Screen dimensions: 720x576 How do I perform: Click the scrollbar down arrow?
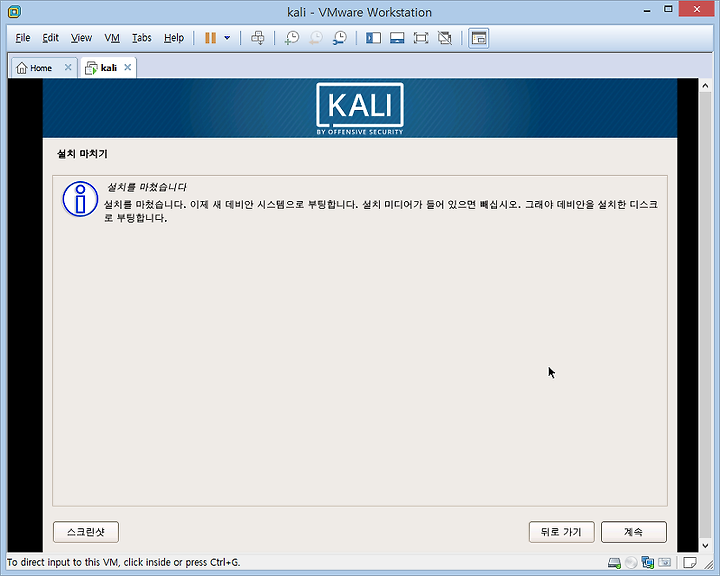point(705,546)
